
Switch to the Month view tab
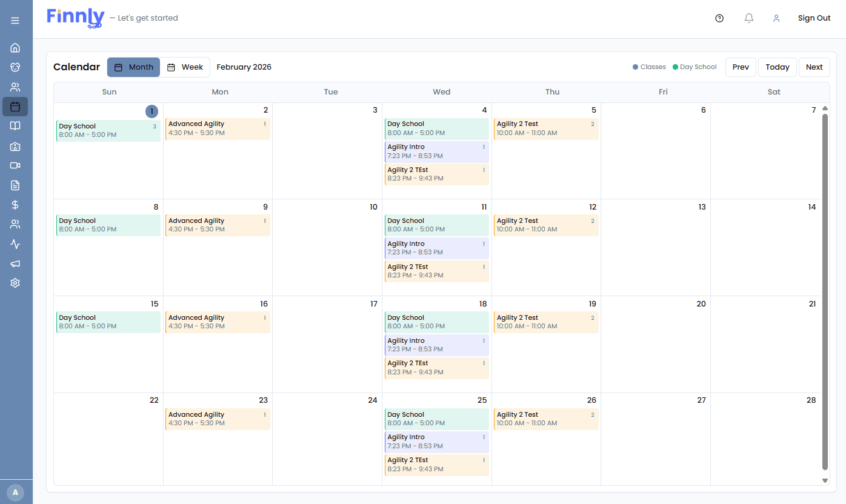pyautogui.click(x=133, y=67)
